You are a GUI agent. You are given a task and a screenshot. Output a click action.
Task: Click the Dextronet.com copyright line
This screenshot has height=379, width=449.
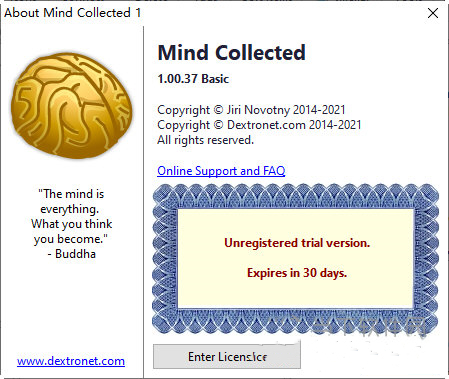pos(259,125)
